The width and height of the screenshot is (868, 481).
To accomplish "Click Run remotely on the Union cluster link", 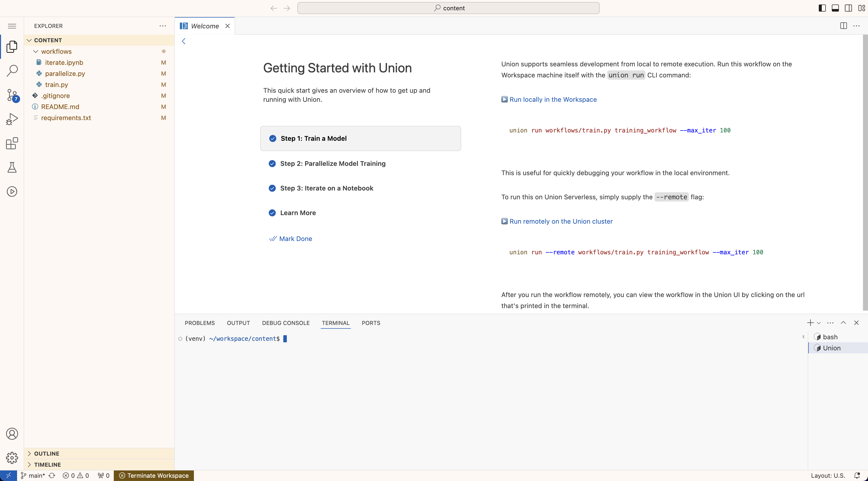I will (560, 221).
